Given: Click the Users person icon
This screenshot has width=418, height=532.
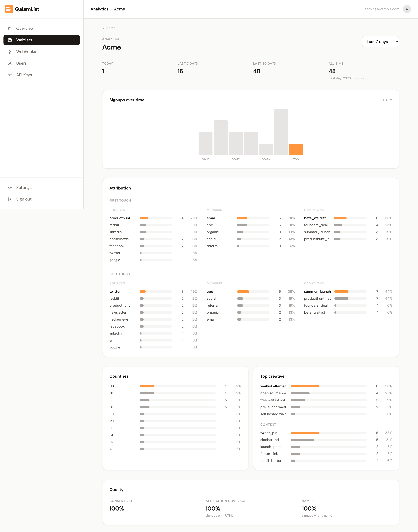Looking at the screenshot, I should (10, 63).
